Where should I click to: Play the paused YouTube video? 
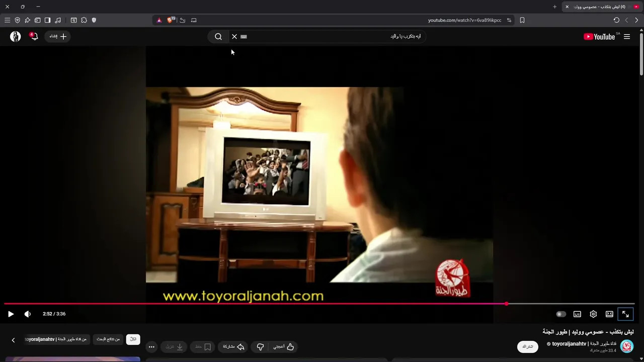11,314
